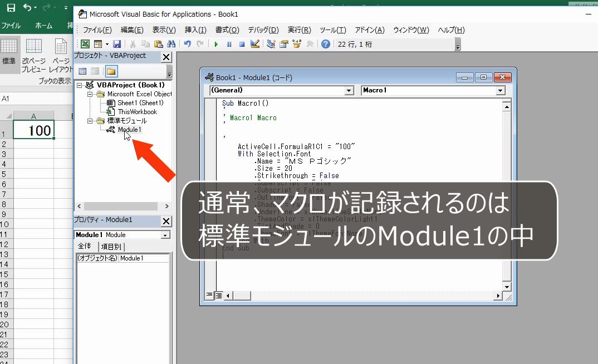Click the (オブジェクト名) value field Module1
598x364 pixels.
pos(144,258)
